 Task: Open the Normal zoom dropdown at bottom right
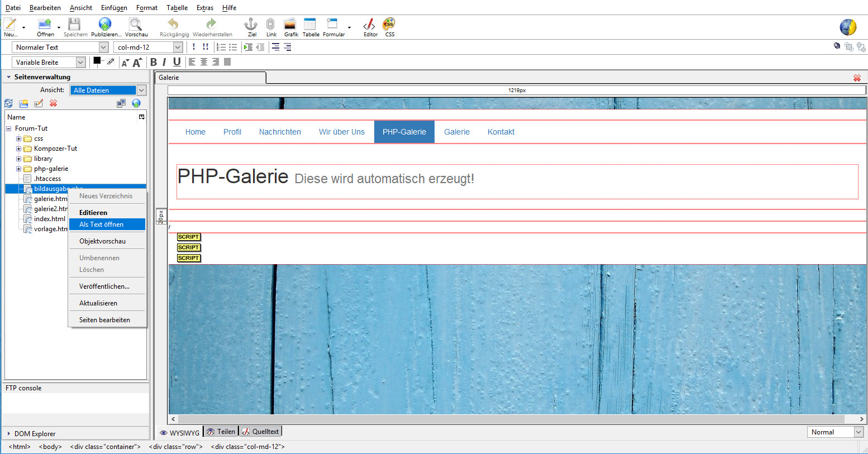coord(836,432)
